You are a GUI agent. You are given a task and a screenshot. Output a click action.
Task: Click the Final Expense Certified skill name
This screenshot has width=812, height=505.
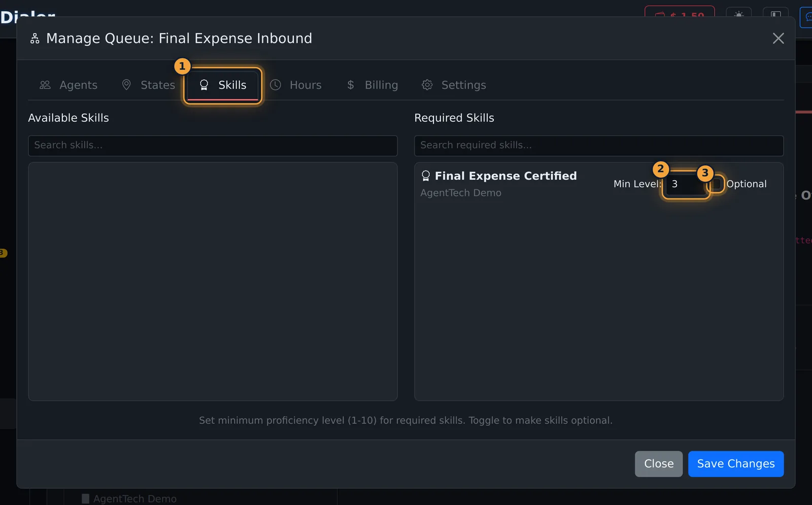point(505,176)
